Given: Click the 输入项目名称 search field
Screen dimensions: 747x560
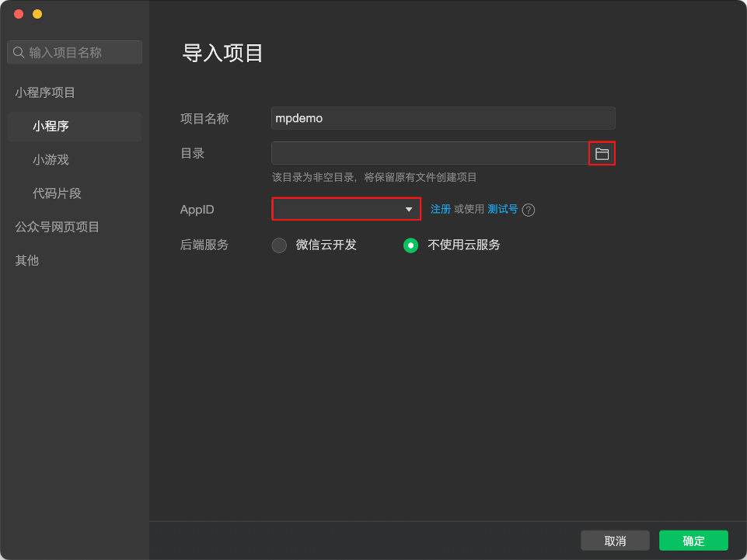Looking at the screenshot, I should point(75,52).
